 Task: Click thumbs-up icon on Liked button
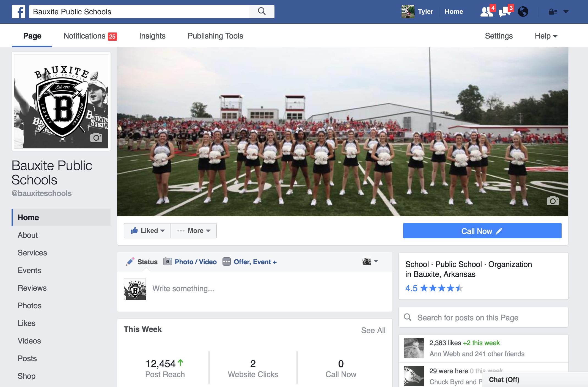134,230
